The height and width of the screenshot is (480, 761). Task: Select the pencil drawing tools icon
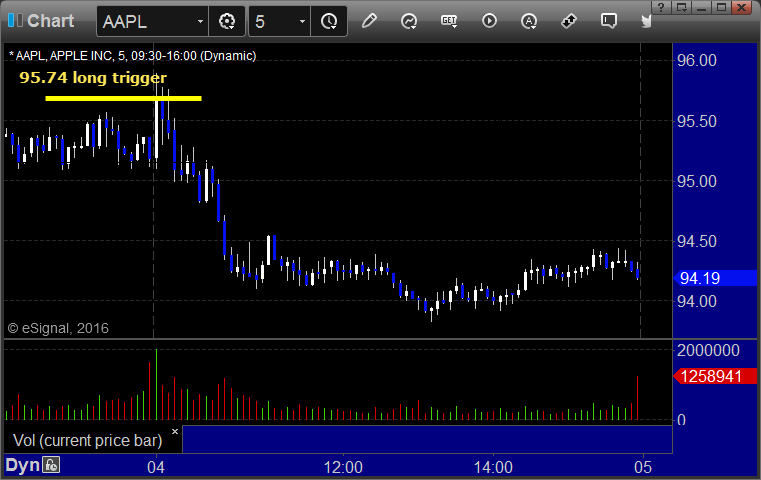tap(369, 21)
